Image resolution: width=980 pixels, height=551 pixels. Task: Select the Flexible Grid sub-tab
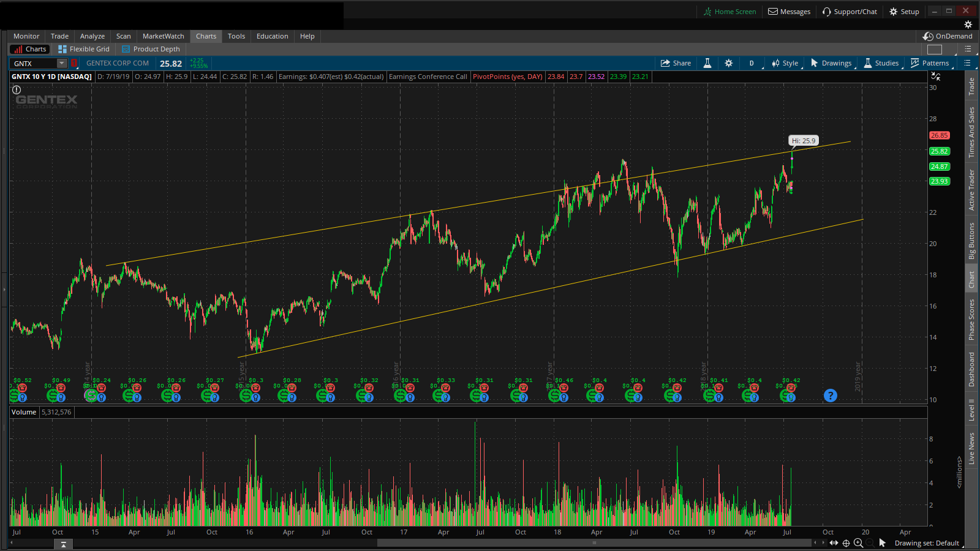84,49
